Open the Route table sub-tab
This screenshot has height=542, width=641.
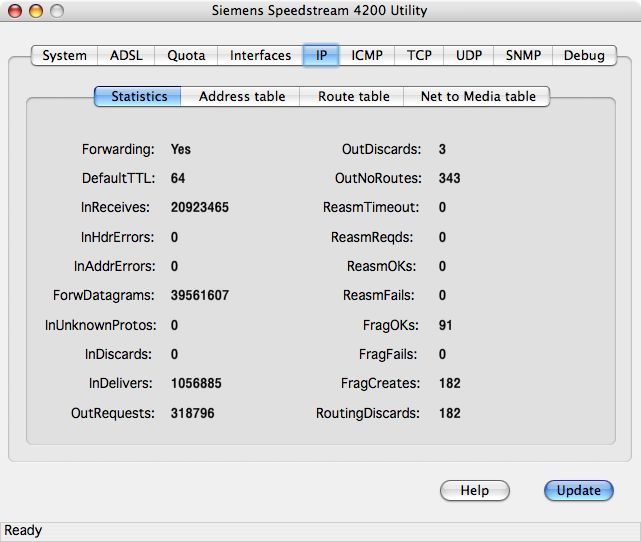point(353,96)
